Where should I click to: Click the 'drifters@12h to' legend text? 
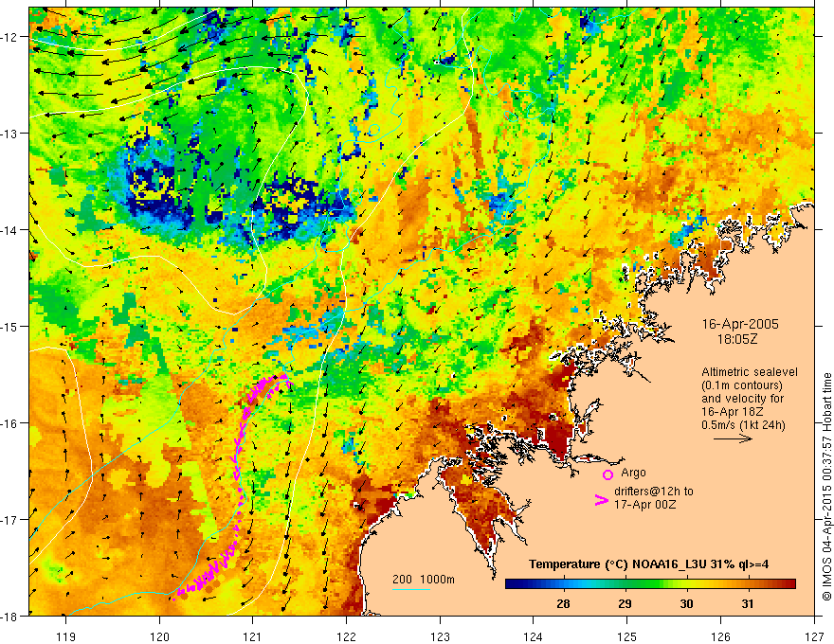point(654,492)
